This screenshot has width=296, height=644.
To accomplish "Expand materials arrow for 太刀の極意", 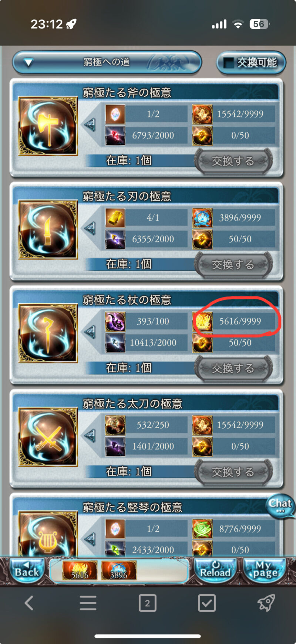I will point(90,436).
